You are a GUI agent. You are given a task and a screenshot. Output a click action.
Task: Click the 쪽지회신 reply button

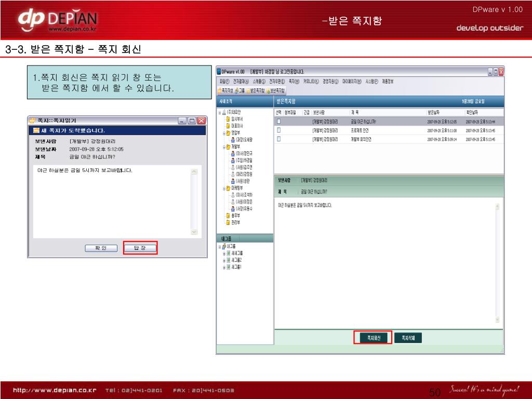click(373, 338)
